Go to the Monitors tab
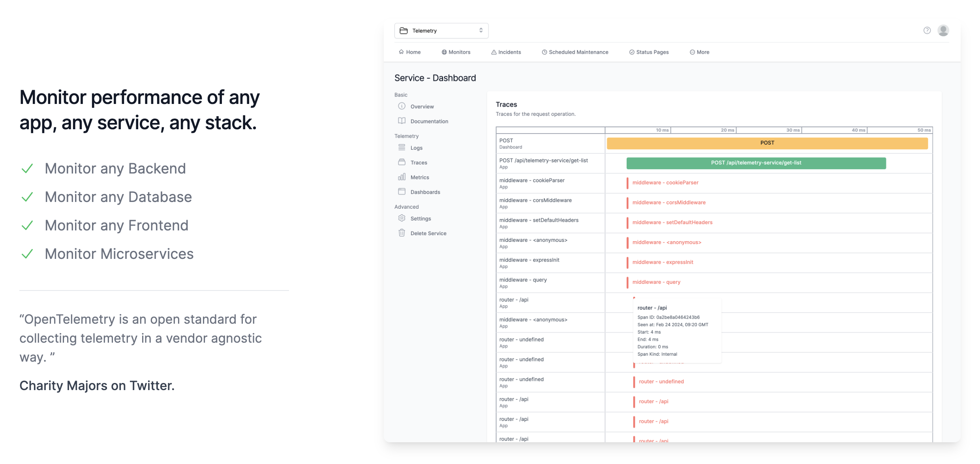This screenshot has height=464, width=980. coord(456,52)
